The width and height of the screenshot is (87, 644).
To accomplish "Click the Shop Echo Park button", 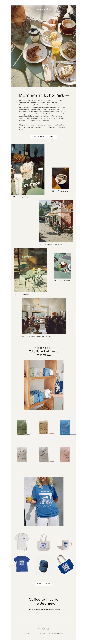I will point(43,584).
